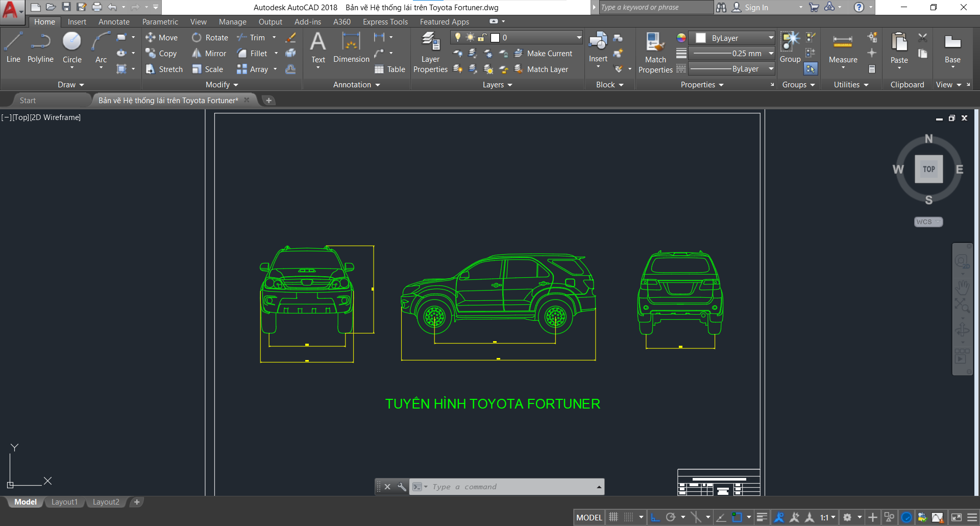Open the layer dropdown showing 0

[517, 38]
